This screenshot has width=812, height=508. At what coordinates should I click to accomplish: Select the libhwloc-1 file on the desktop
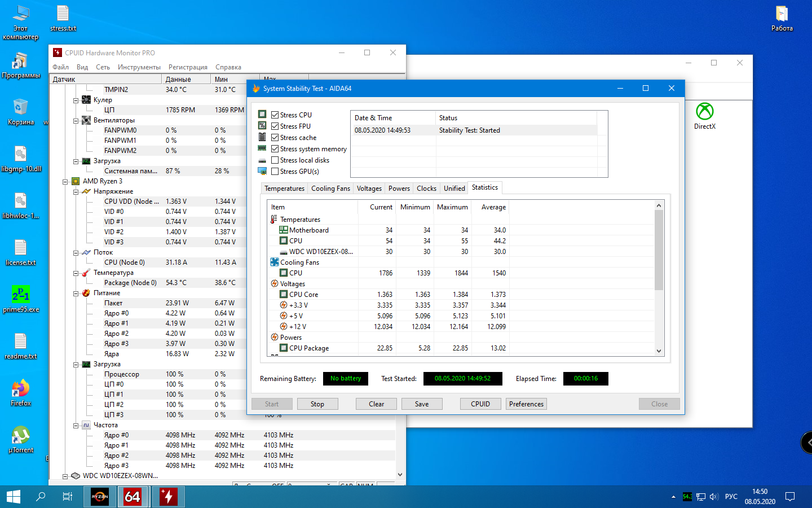(x=20, y=205)
